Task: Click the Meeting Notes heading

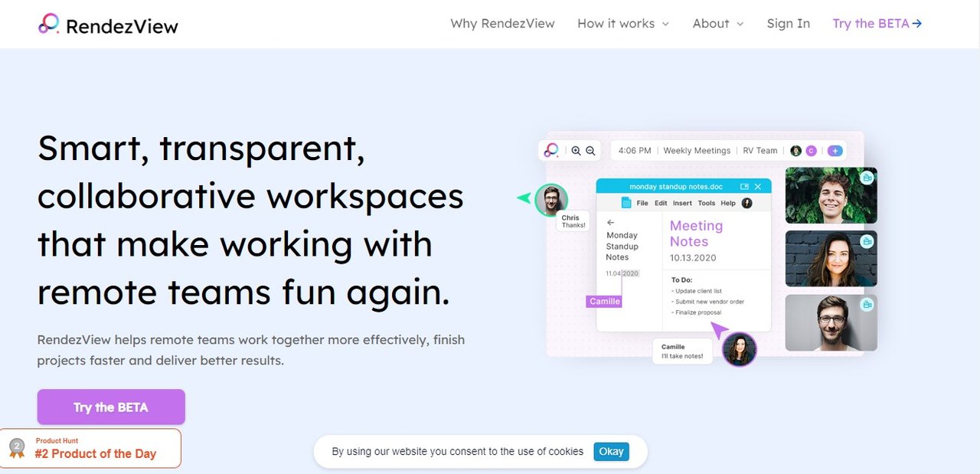Action: pyautogui.click(x=696, y=234)
